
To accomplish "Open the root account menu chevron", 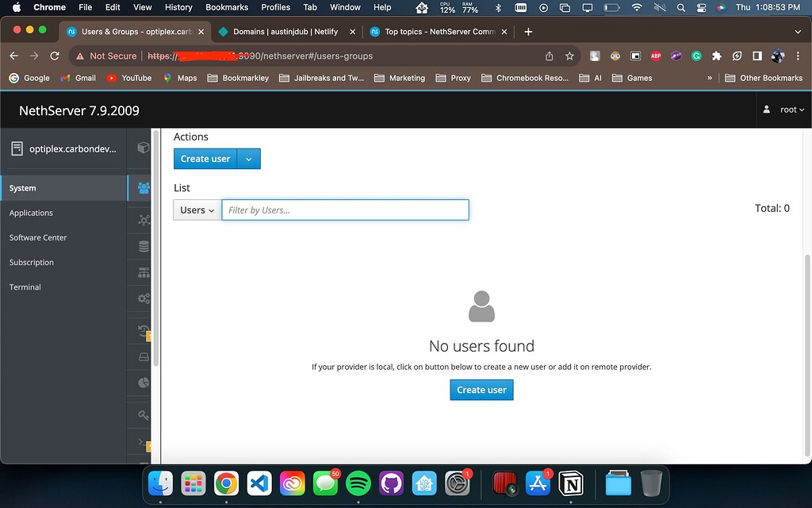I will coord(801,109).
